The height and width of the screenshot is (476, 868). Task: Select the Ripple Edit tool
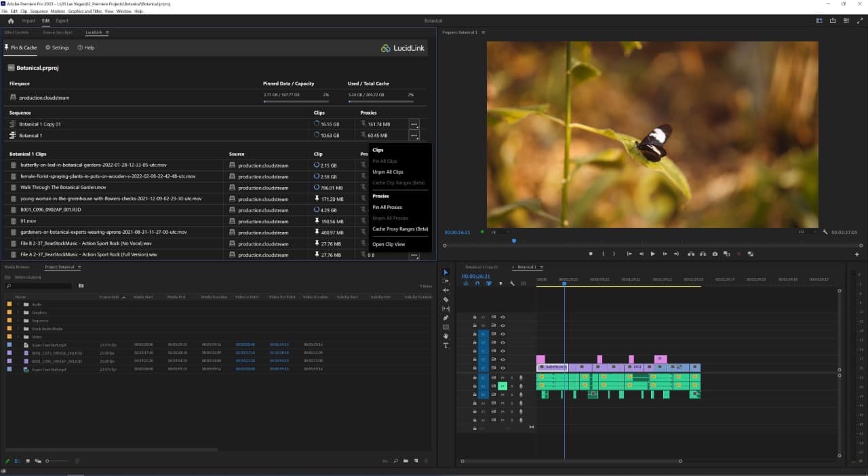pyautogui.click(x=446, y=290)
